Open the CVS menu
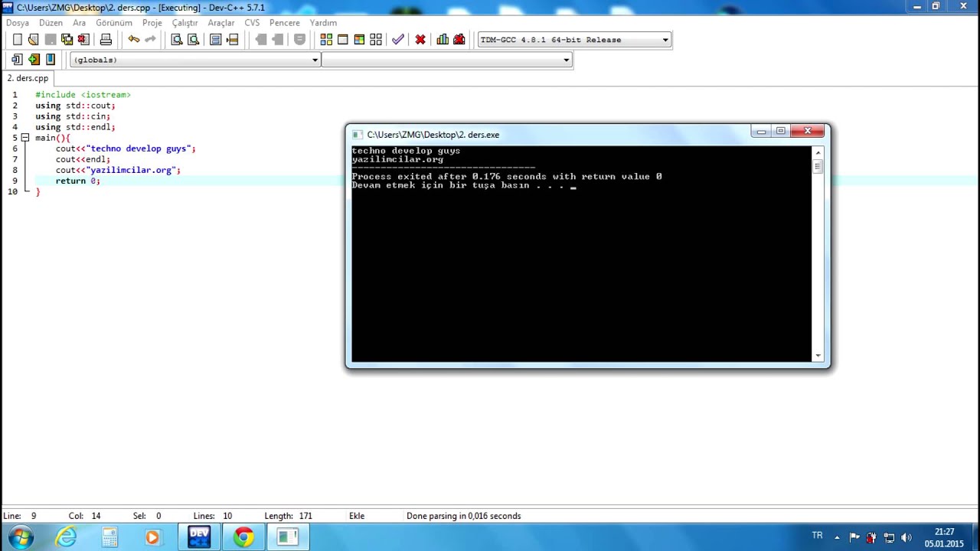Screen dimensions: 980x551 [252, 23]
